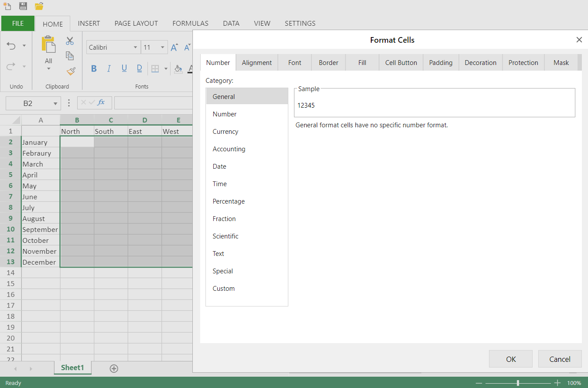This screenshot has height=388, width=588.
Task: Click the Save floppy disk icon
Action: [23, 6]
